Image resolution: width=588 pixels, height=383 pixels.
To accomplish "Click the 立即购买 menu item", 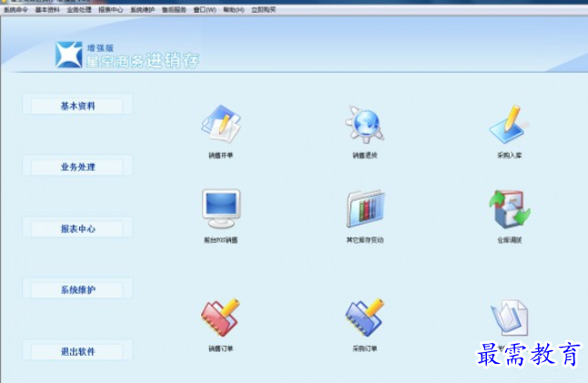I will click(x=263, y=10).
